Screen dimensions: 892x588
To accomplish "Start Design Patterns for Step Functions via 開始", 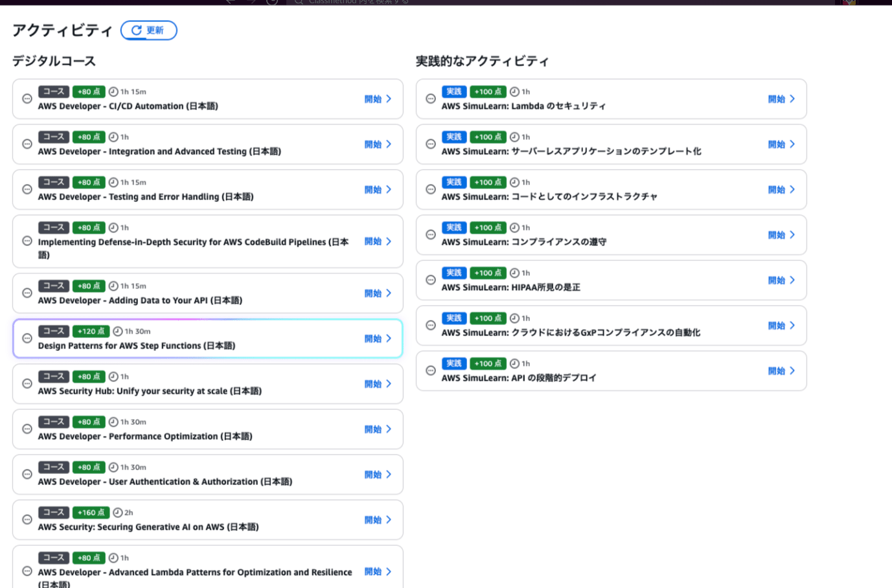I will (x=378, y=339).
